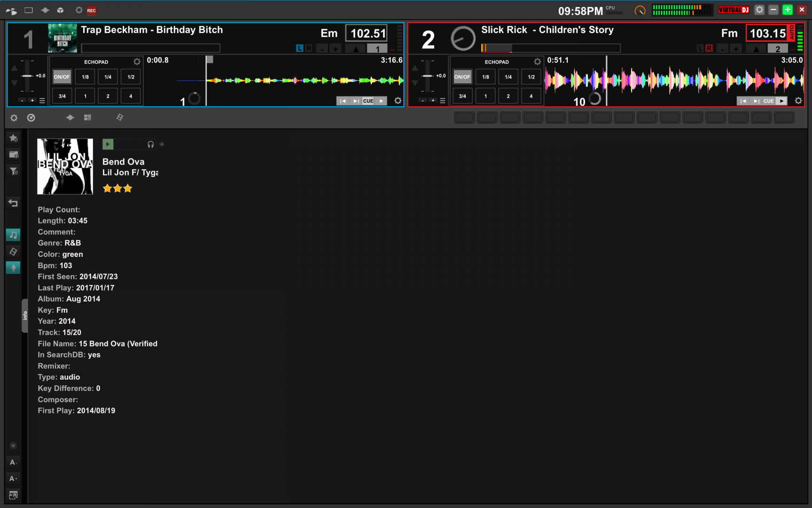The height and width of the screenshot is (508, 812).
Task: Click deck 1 BPM display 102.51
Action: coord(367,33)
